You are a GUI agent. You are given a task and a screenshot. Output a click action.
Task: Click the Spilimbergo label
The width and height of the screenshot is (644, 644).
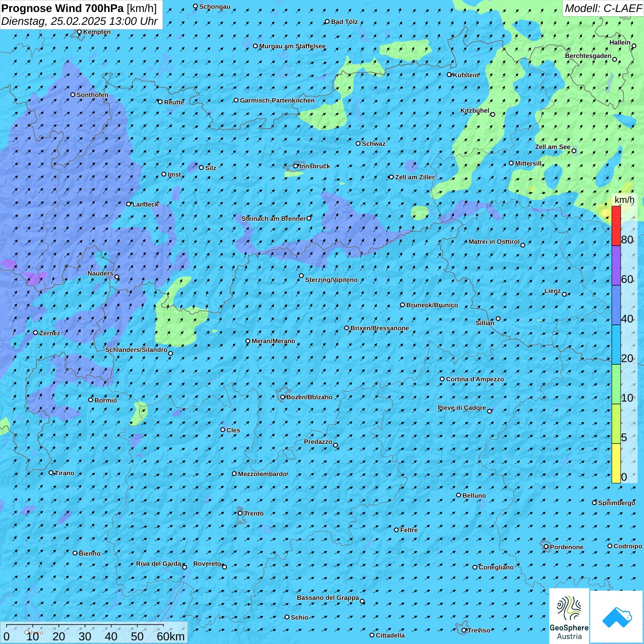(616, 503)
